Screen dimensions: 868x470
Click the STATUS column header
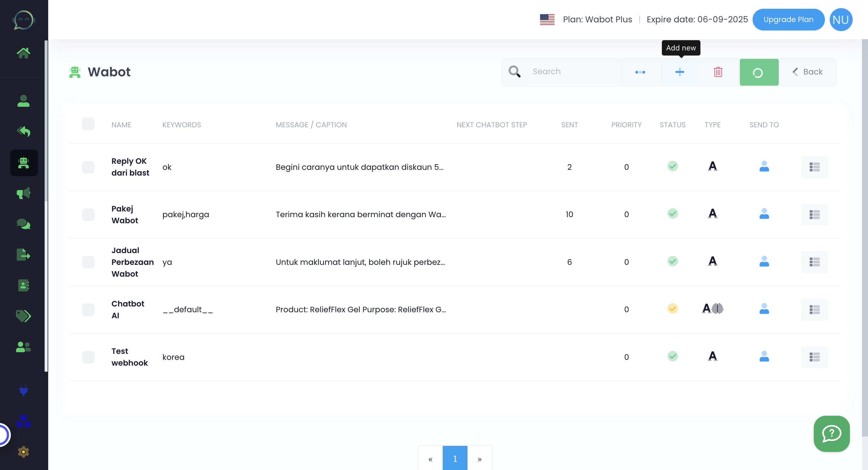pos(673,125)
